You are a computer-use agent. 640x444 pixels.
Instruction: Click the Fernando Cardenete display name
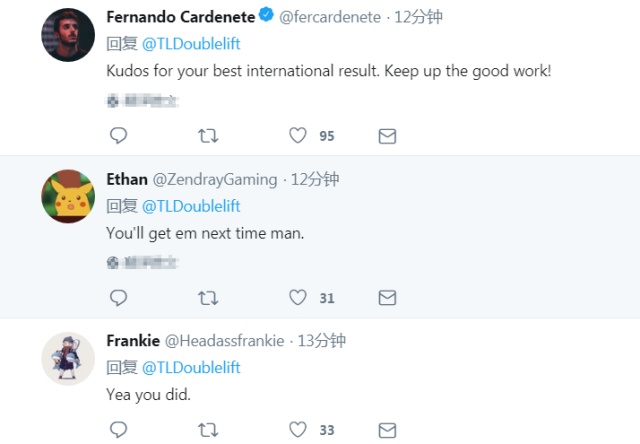click(x=179, y=17)
